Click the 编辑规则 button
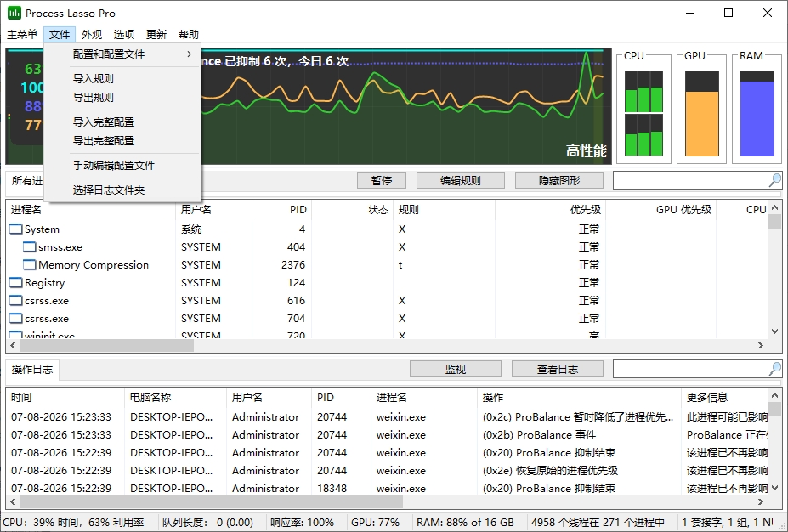 461,180
